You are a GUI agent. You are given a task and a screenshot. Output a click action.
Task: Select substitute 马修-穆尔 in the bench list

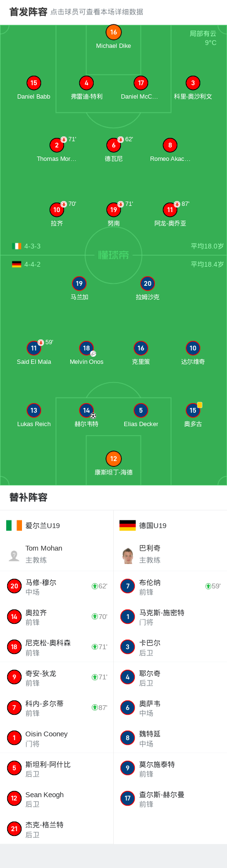(56, 586)
